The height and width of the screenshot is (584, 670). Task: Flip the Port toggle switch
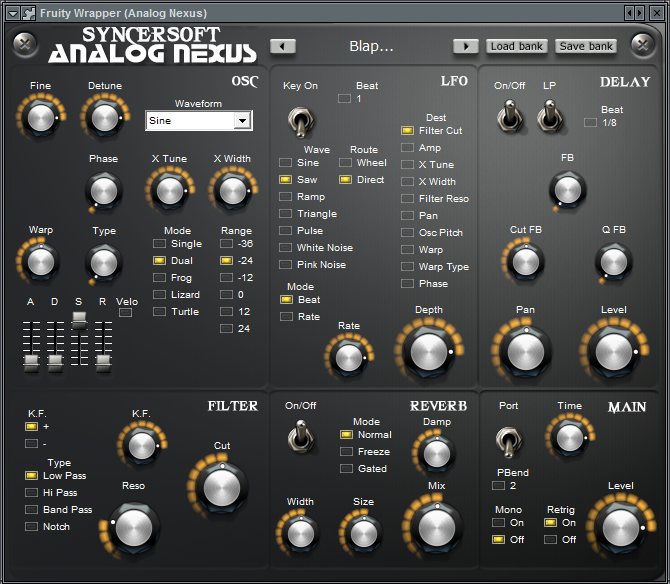tap(508, 442)
